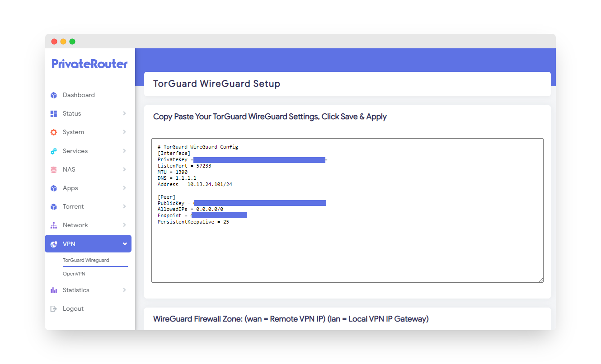Collapse the VPN section chevron
601x364 pixels.
pos(125,243)
